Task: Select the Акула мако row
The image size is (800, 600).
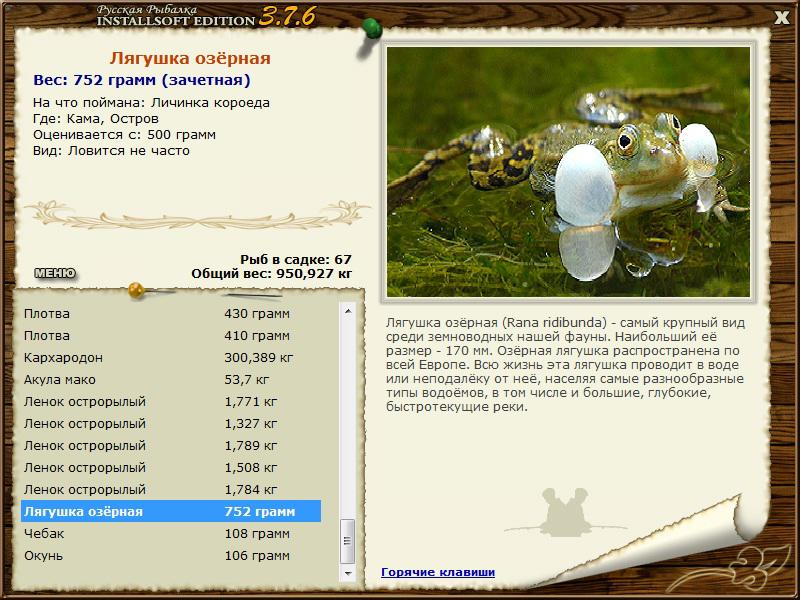Action: [171, 379]
